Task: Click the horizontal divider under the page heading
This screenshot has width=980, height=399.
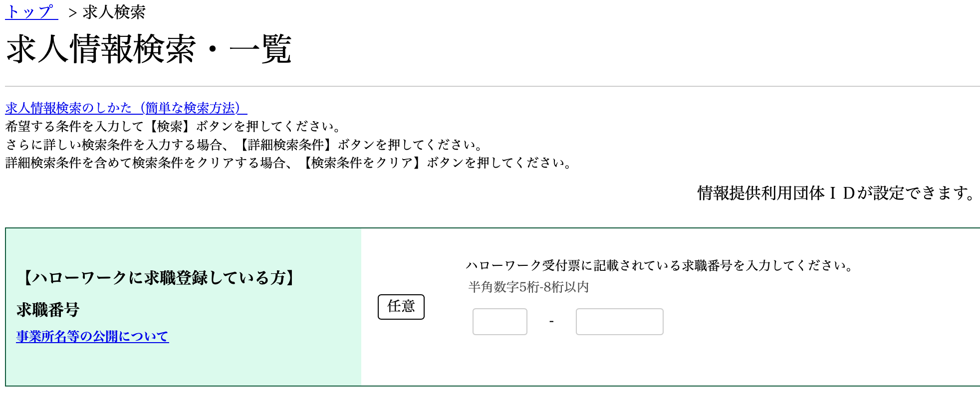Action: point(492,86)
